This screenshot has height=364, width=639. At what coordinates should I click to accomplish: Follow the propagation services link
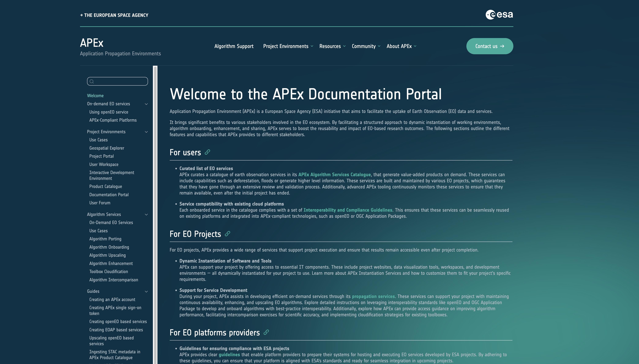pos(373,296)
